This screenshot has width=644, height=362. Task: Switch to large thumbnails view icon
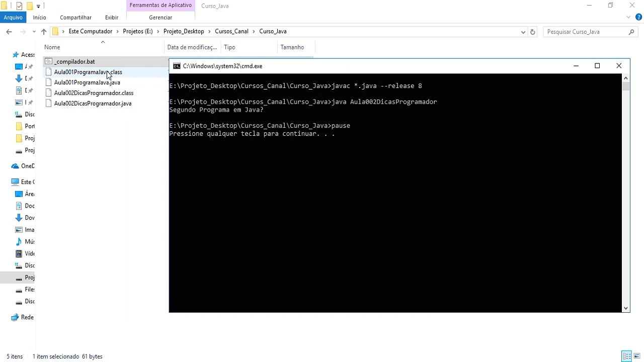[637, 356]
